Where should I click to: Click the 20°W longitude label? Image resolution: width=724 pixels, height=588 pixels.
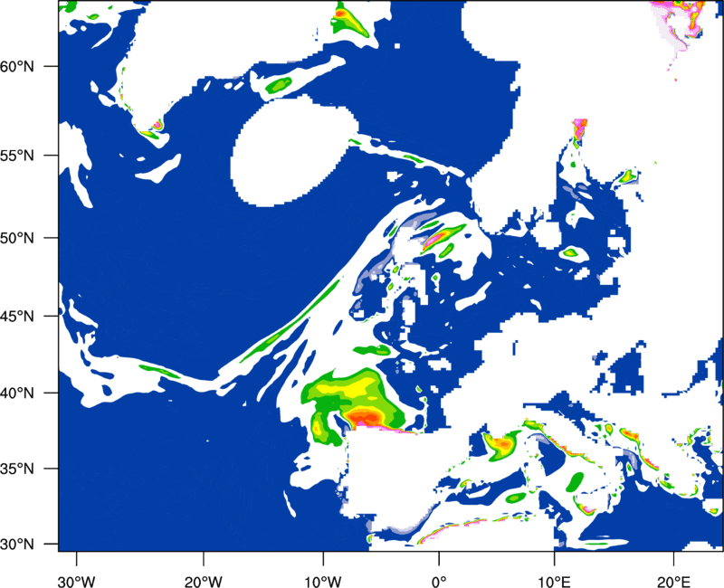(x=203, y=582)
